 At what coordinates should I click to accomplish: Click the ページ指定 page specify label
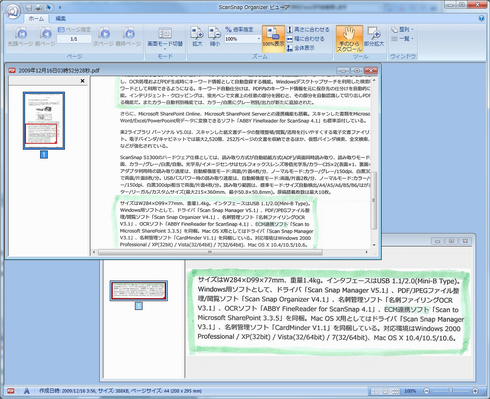tap(74, 30)
